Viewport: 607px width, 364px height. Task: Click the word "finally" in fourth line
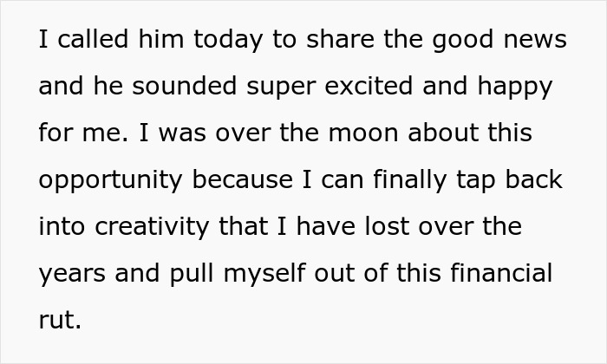pyautogui.click(x=410, y=181)
